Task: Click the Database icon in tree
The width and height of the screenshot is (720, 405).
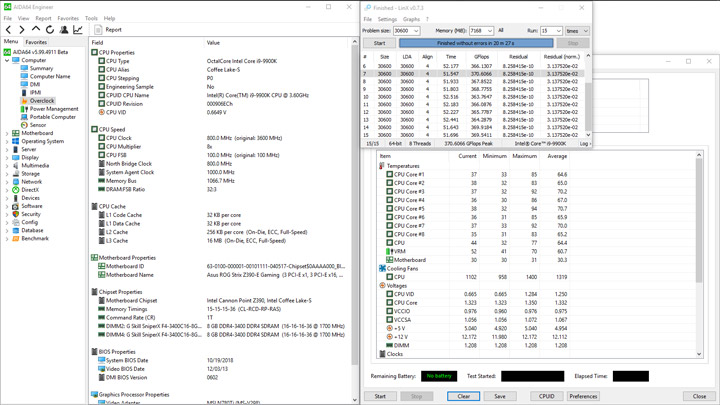Action: tap(16, 231)
